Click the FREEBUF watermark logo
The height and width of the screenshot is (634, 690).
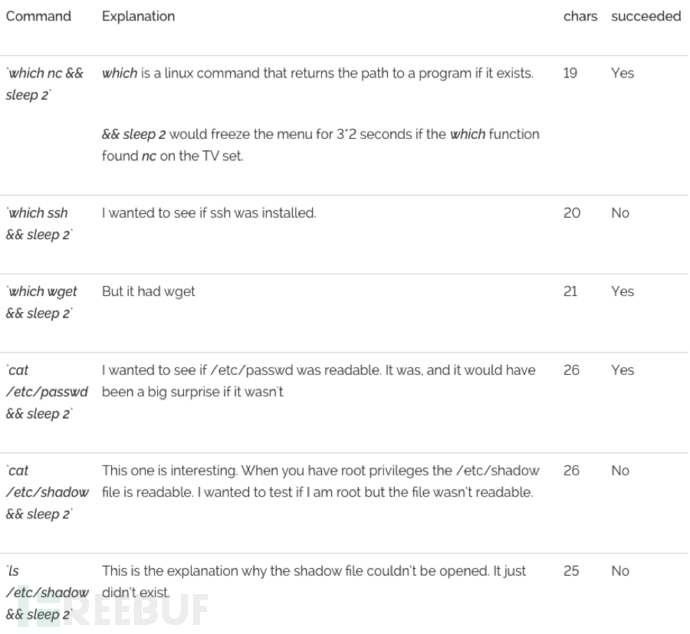(x=112, y=609)
